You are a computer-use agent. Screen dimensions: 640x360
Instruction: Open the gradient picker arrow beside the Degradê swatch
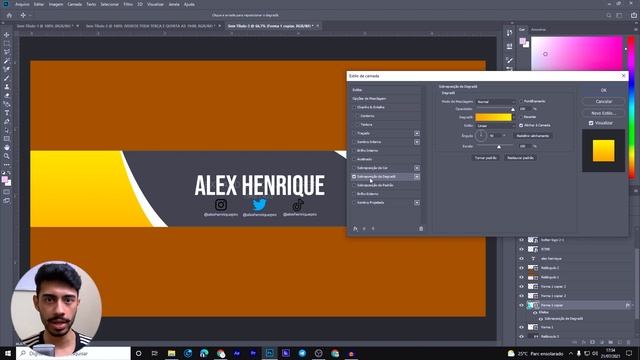pyautogui.click(x=513, y=117)
